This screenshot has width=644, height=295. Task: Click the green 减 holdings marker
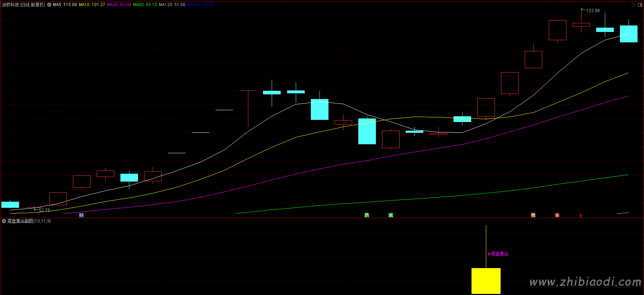391,215
